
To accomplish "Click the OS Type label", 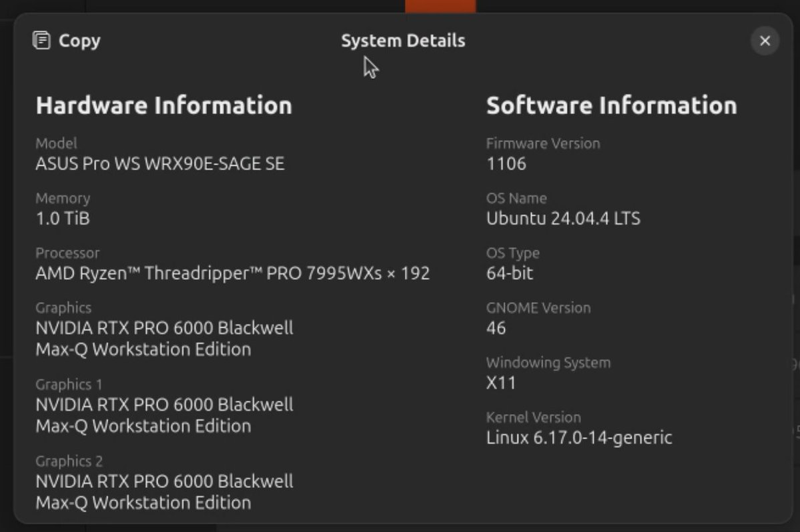I will pos(512,253).
